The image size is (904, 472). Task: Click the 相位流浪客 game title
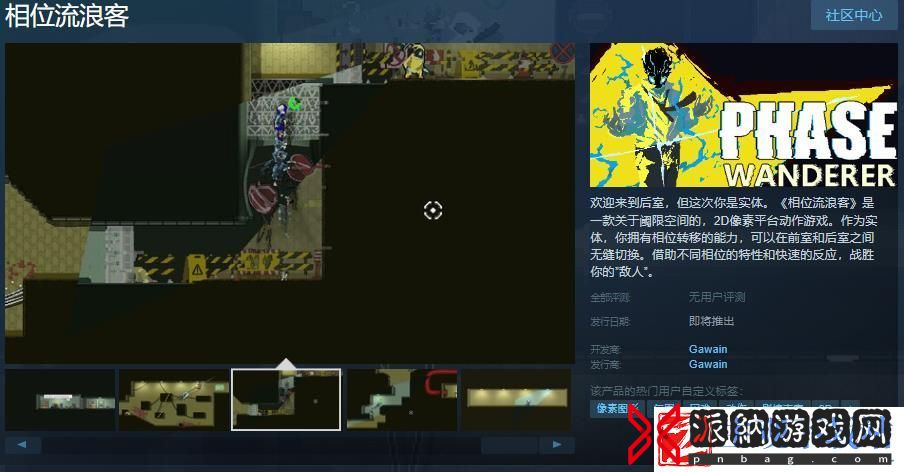67,16
